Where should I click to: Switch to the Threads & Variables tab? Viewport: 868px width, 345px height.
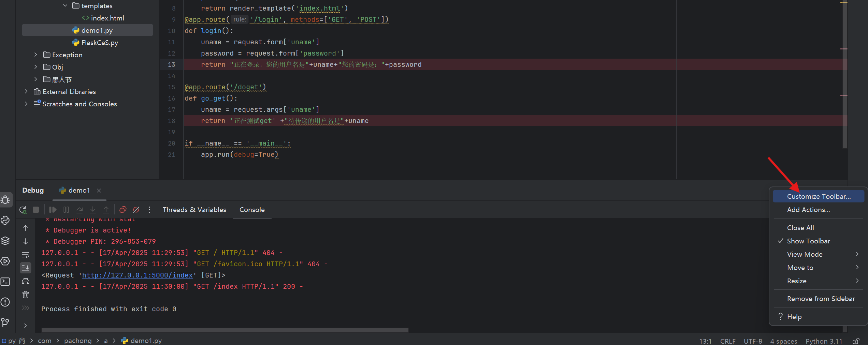pos(194,210)
